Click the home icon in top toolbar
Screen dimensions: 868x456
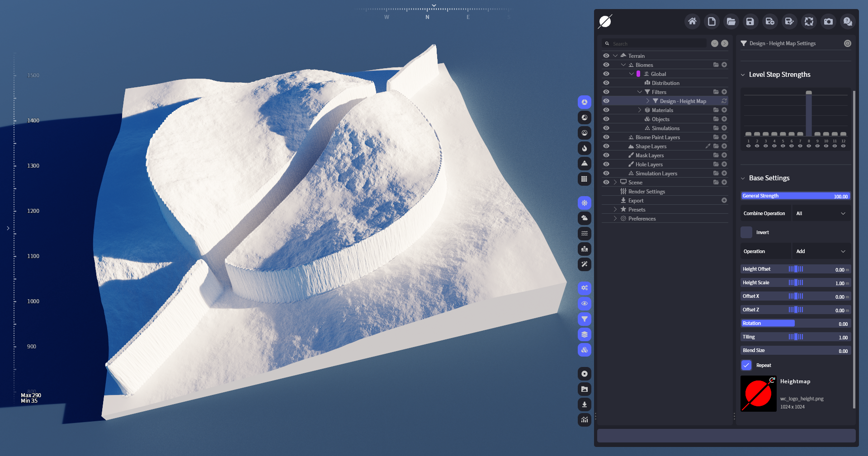coord(692,21)
